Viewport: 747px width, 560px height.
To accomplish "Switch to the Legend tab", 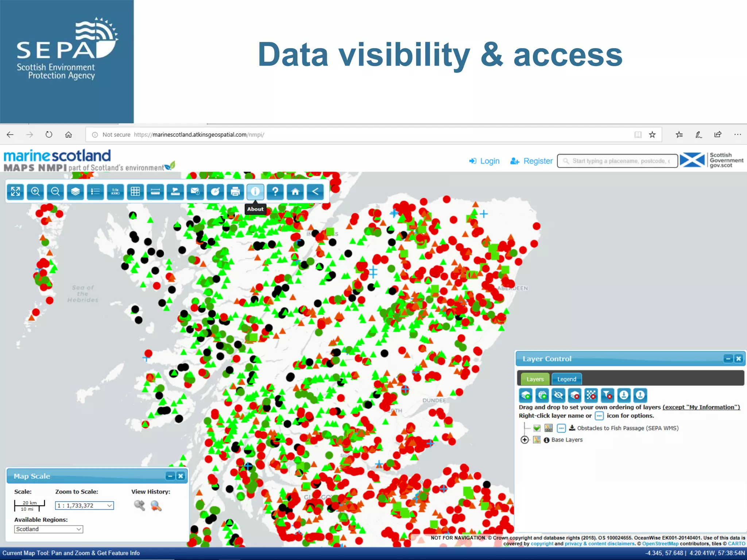I will click(x=566, y=379).
